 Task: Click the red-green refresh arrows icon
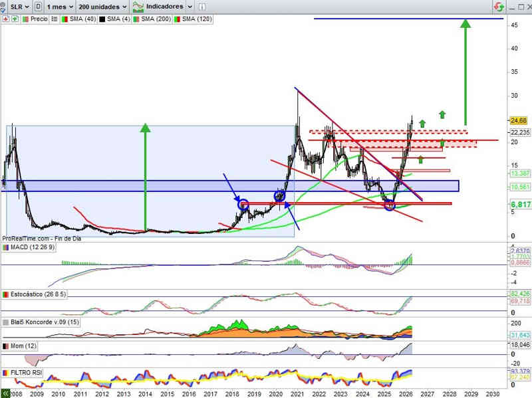point(497,6)
